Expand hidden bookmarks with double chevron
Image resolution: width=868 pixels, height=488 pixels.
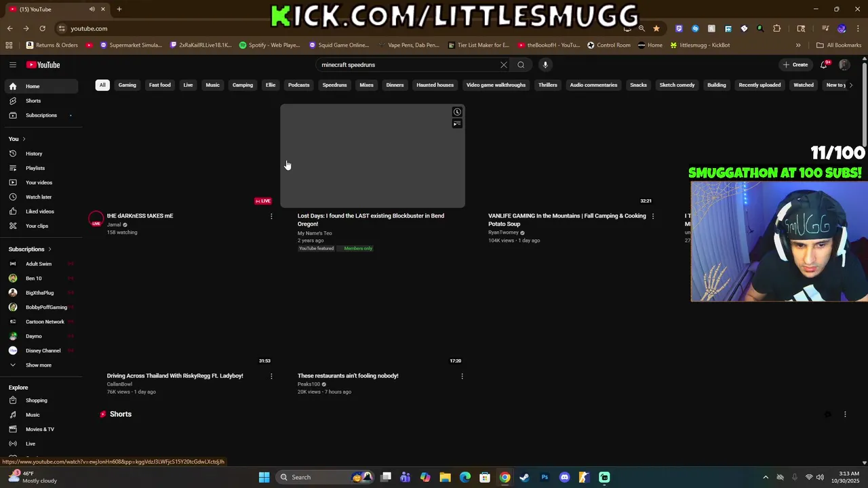[798, 45]
